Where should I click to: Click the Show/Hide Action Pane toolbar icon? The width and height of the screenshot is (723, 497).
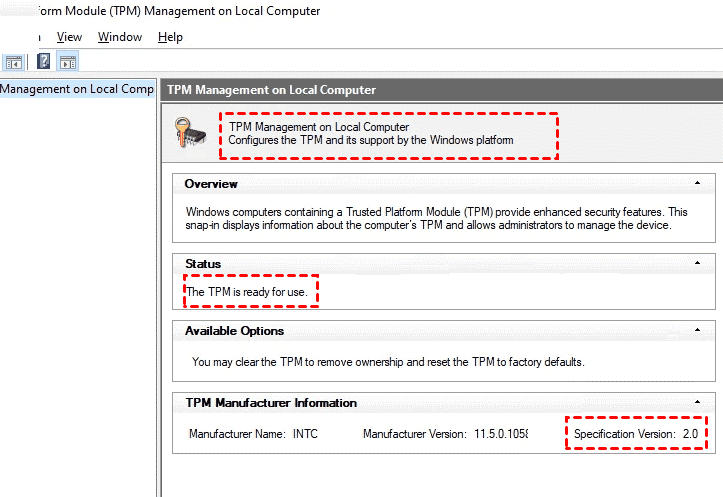[x=68, y=61]
